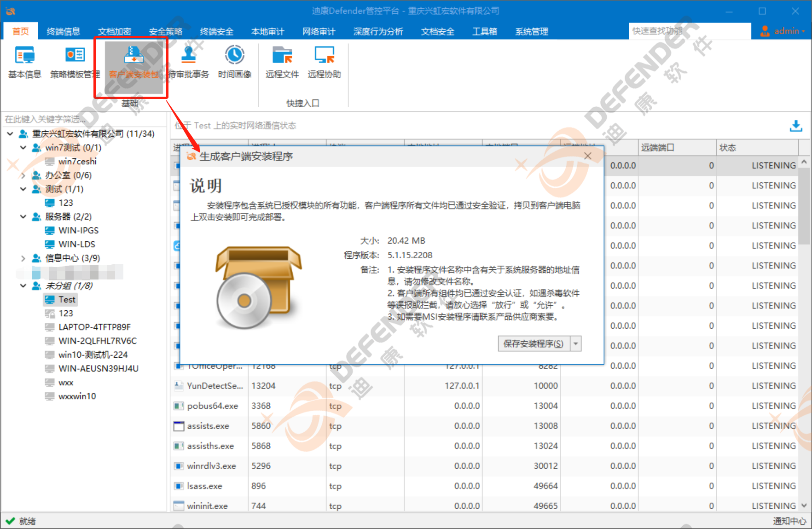Open the 保存安装程序 dropdown arrow
The image size is (812, 529).
pos(576,344)
